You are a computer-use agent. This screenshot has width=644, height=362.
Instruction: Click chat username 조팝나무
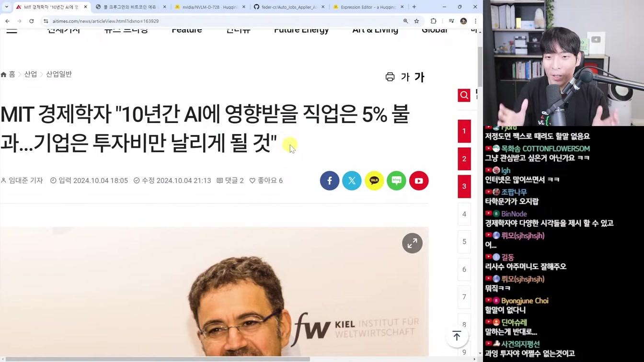click(514, 192)
